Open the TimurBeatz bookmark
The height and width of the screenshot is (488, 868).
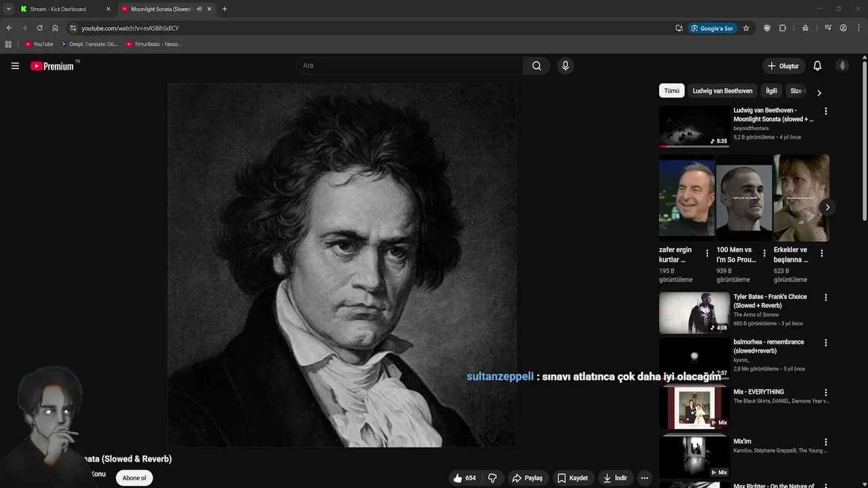(153, 44)
